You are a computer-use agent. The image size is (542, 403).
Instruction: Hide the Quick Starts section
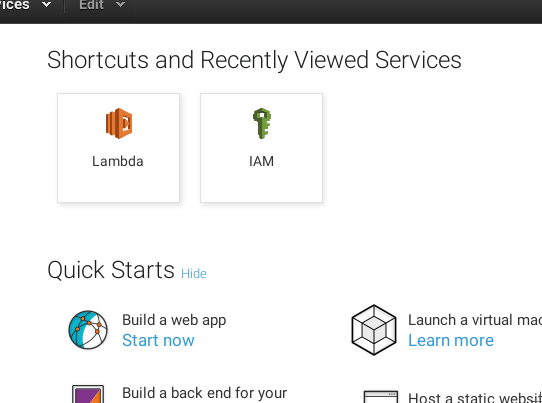(x=194, y=273)
